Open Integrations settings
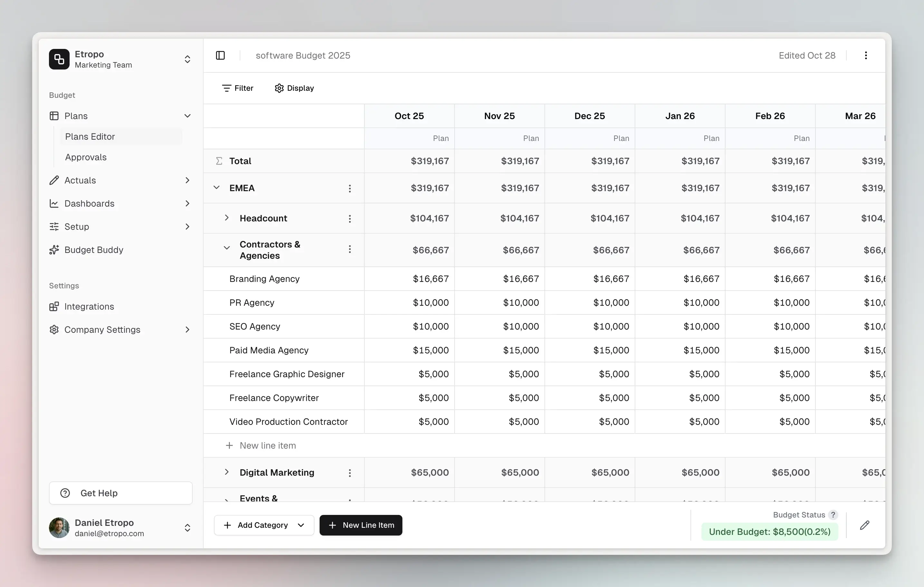Screen dimensions: 924x587 point(89,306)
